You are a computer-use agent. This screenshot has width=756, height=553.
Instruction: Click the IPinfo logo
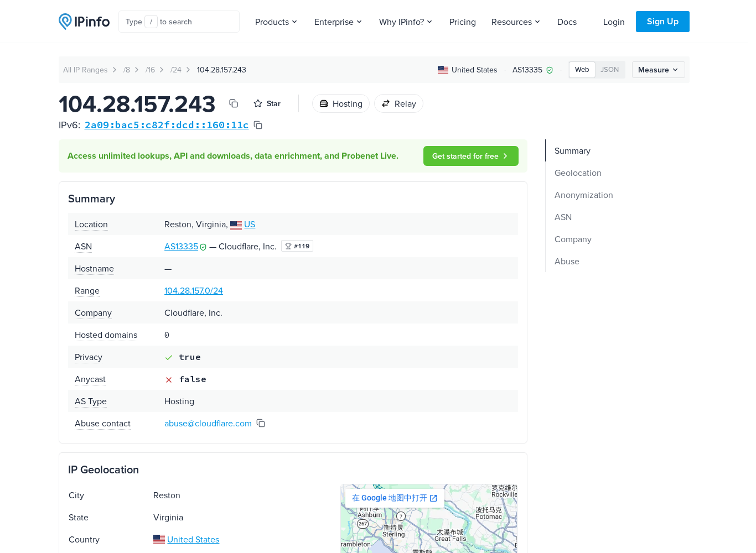[x=84, y=22]
